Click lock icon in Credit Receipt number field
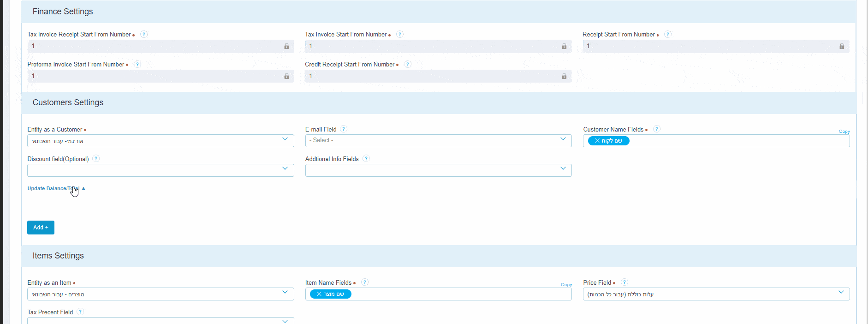Screen dimensions: 868x324 564,76
